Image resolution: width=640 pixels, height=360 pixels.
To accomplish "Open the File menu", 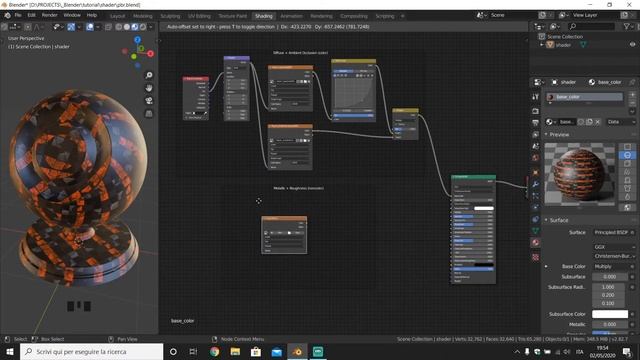I will click(x=18, y=15).
